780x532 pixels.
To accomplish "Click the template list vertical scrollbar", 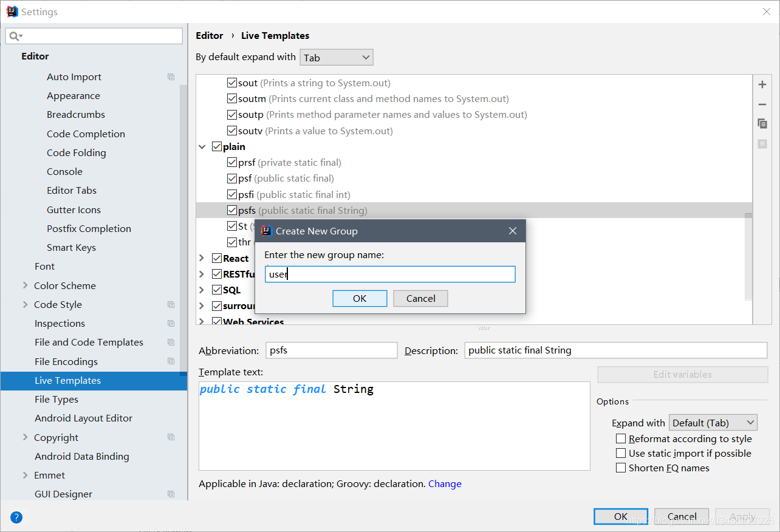I will (x=748, y=256).
